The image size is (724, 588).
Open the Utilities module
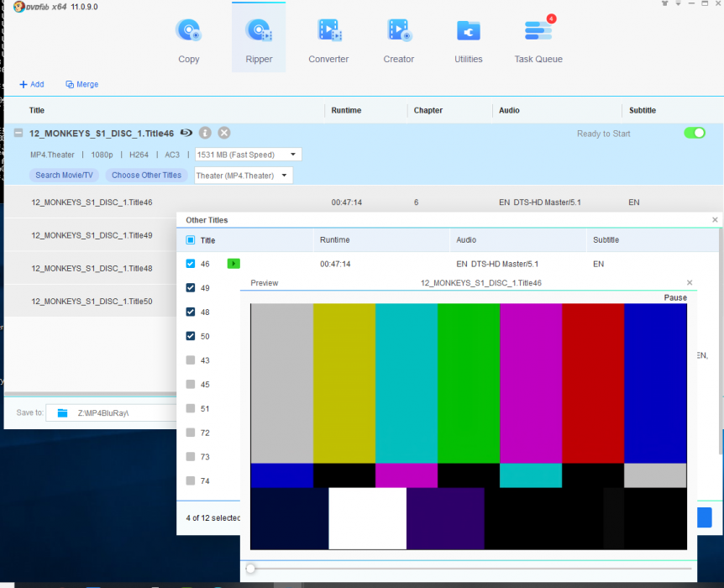coord(469,40)
